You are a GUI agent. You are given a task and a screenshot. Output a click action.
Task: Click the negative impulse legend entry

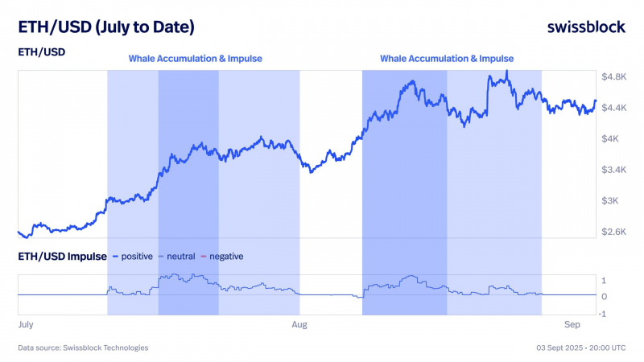coord(222,257)
